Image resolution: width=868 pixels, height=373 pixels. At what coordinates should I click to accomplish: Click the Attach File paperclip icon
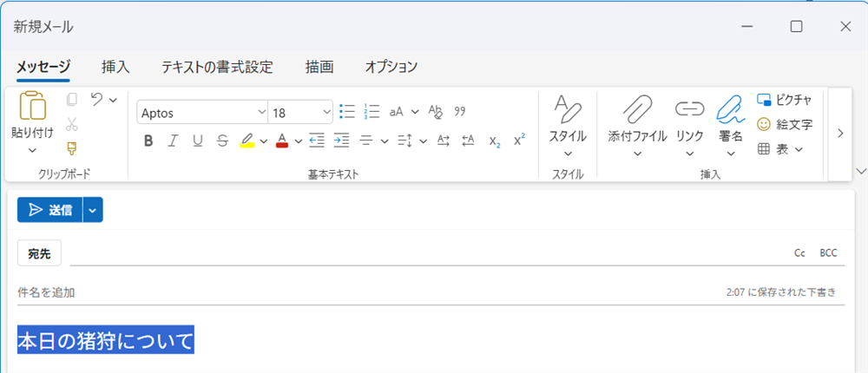coord(637,108)
